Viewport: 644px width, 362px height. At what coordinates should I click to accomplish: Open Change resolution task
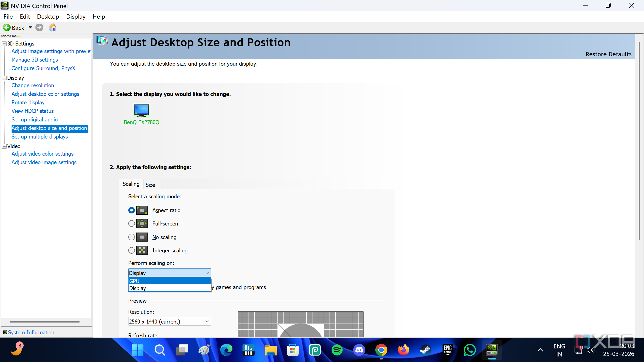[33, 85]
